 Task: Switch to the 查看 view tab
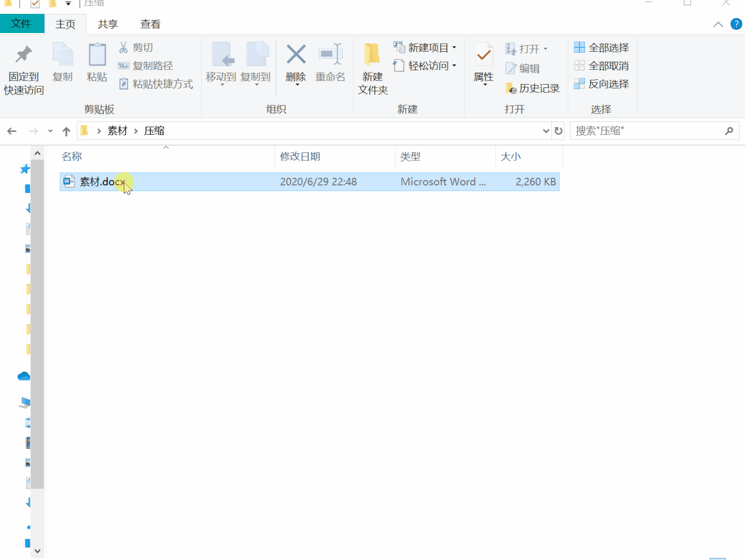151,24
